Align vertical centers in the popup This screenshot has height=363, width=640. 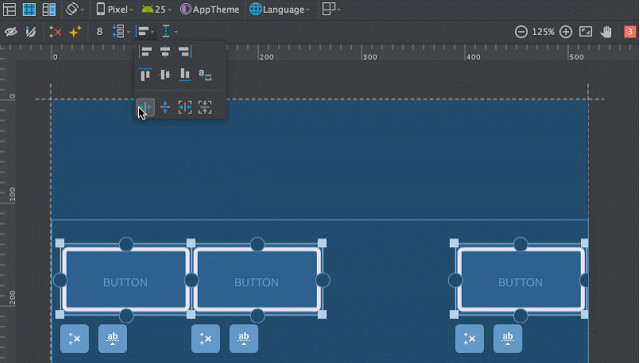[165, 74]
